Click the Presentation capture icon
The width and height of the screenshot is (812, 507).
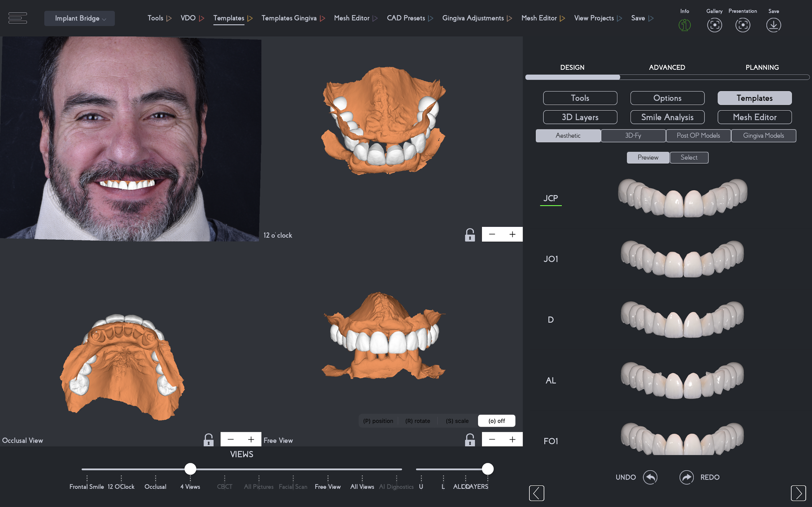click(743, 25)
